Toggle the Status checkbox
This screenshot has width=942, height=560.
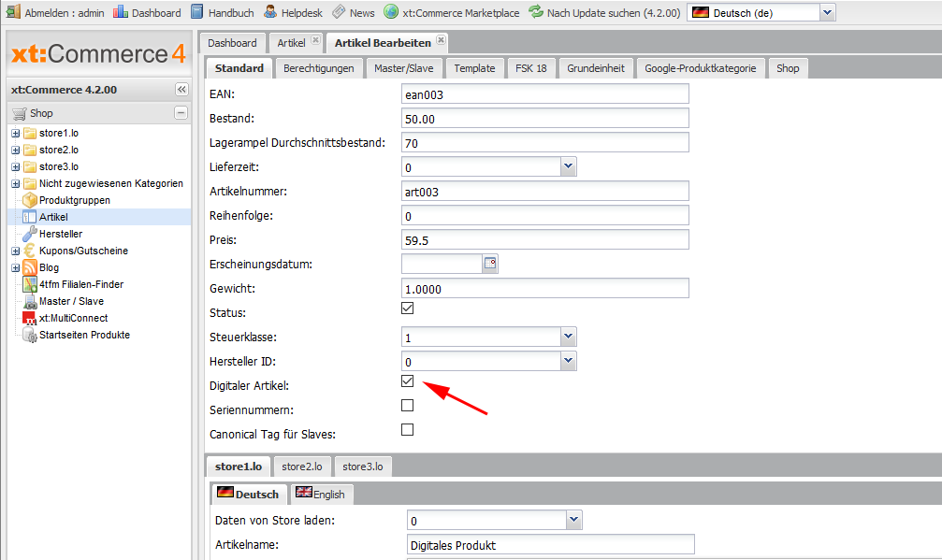click(407, 308)
